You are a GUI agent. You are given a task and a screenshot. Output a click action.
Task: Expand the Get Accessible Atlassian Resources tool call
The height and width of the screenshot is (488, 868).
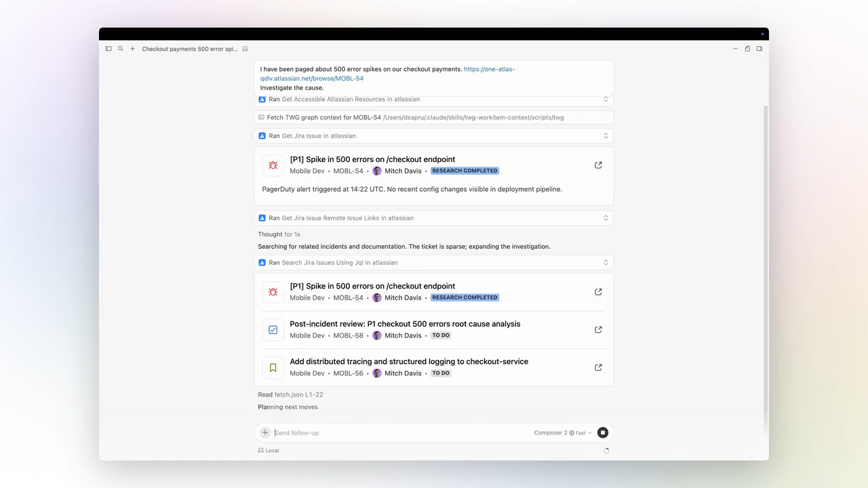point(606,100)
